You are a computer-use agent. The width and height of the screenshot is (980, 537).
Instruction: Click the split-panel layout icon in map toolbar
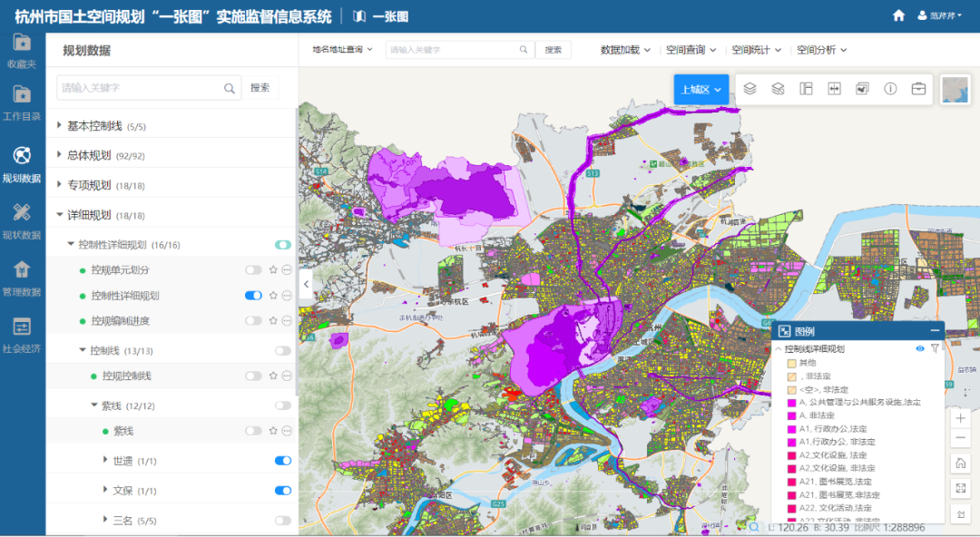(807, 89)
